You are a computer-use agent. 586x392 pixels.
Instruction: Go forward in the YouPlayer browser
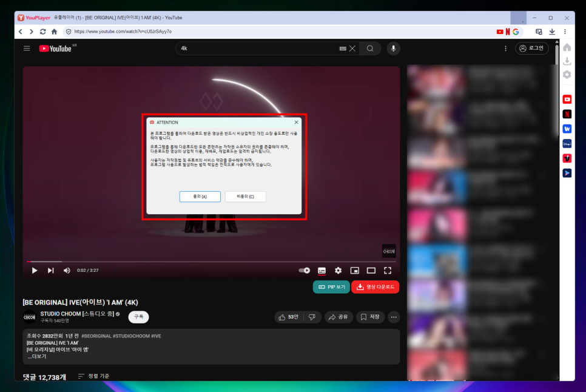(32, 32)
